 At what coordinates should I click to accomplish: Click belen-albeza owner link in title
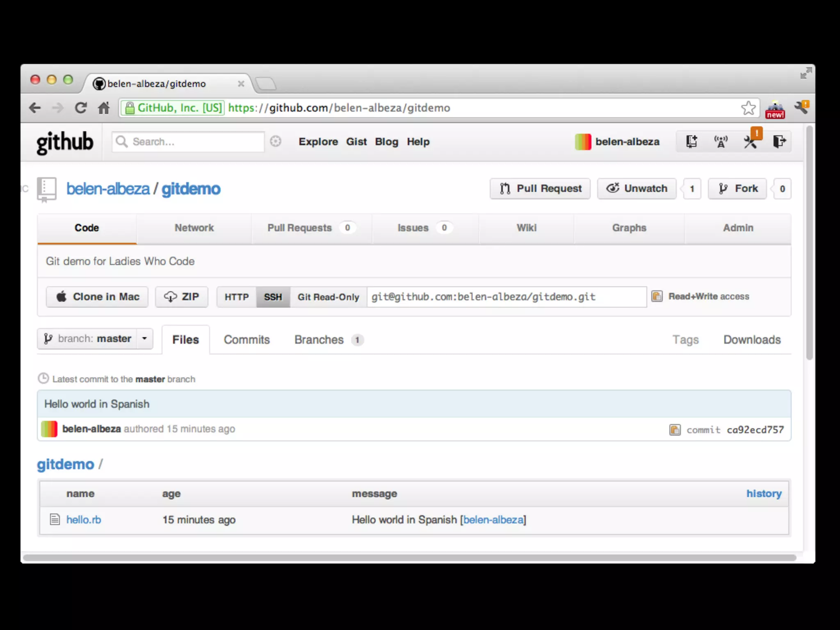click(x=108, y=189)
